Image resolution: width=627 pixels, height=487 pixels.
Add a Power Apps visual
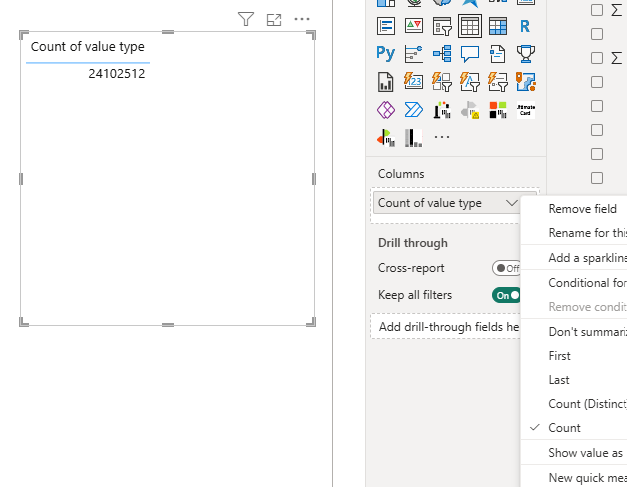pyautogui.click(x=385, y=109)
